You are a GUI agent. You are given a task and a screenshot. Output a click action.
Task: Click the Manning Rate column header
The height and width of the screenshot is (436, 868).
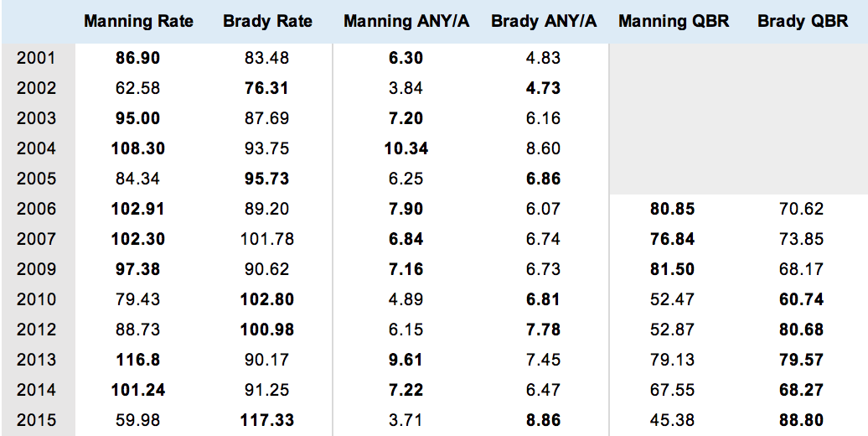(x=138, y=22)
